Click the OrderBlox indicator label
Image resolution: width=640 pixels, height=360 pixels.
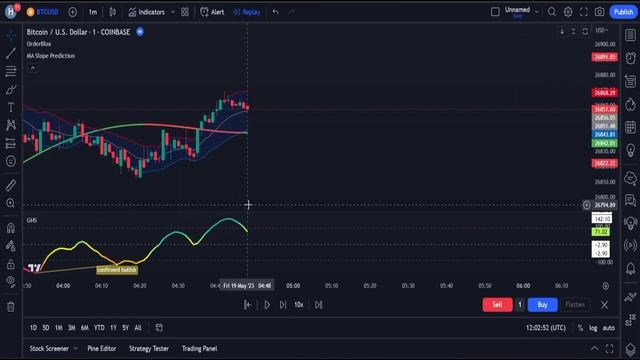(x=39, y=44)
